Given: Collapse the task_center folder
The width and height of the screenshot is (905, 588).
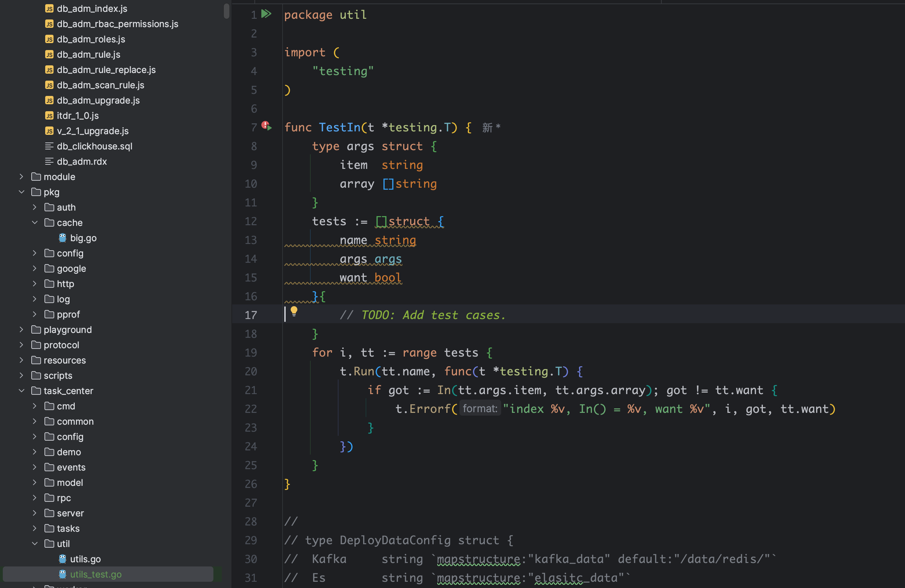Looking at the screenshot, I should (x=21, y=391).
